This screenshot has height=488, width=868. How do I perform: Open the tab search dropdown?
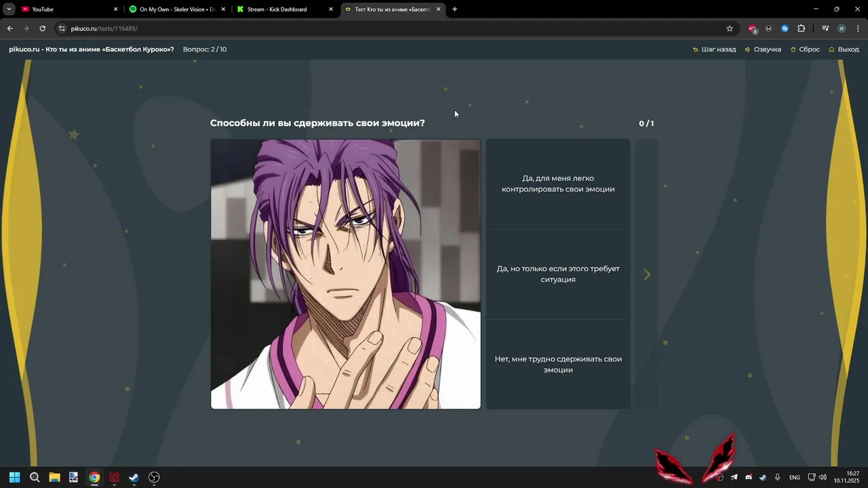pyautogui.click(x=9, y=9)
